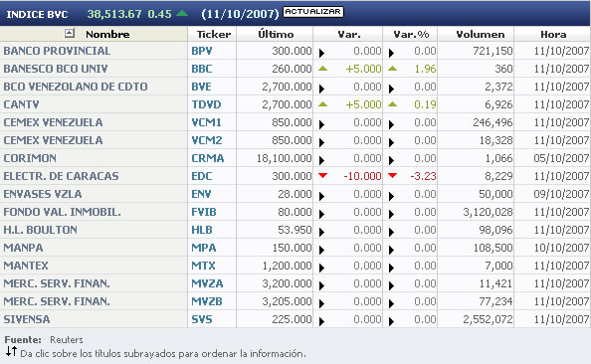
Task: Click the Reuters source text
Action: point(67,339)
